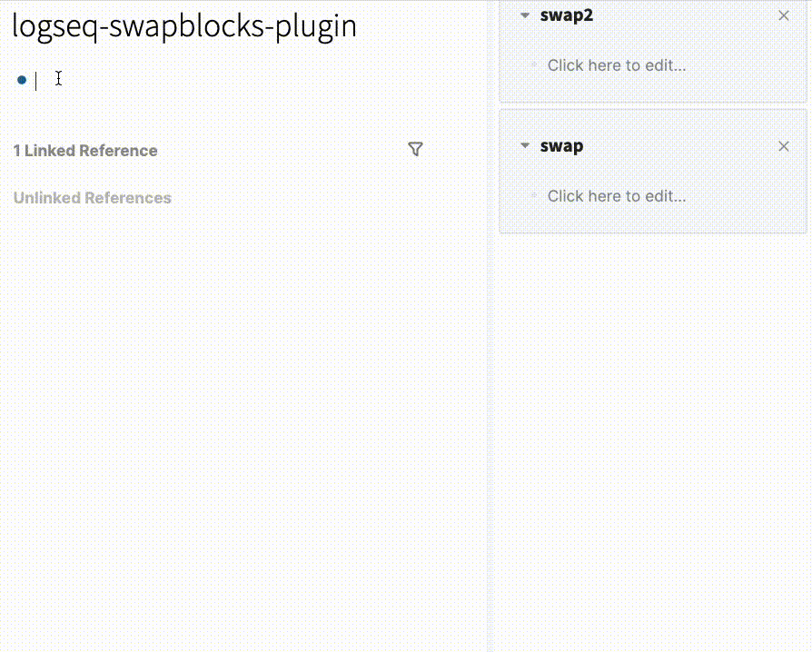Open the linked references filter

(x=415, y=150)
